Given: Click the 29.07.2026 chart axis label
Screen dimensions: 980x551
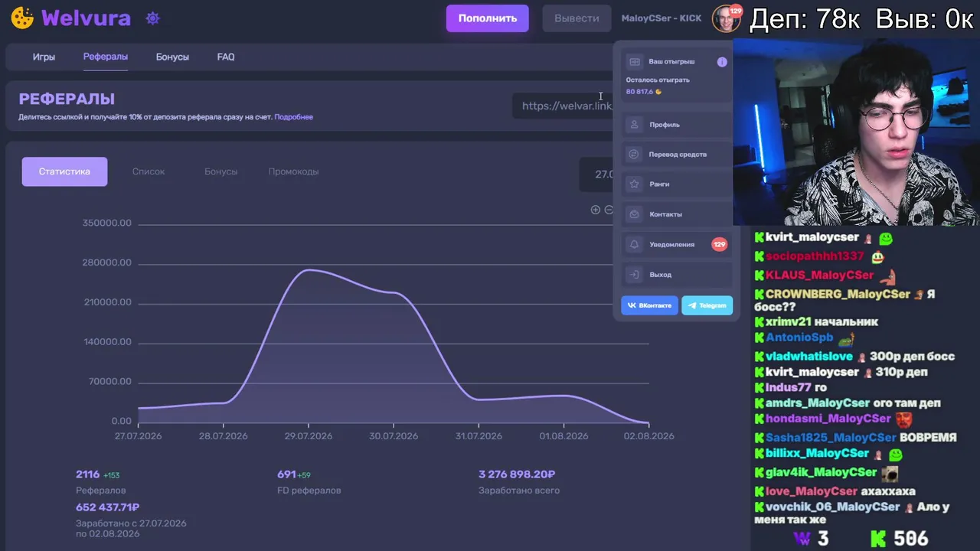Looking at the screenshot, I should tap(308, 436).
